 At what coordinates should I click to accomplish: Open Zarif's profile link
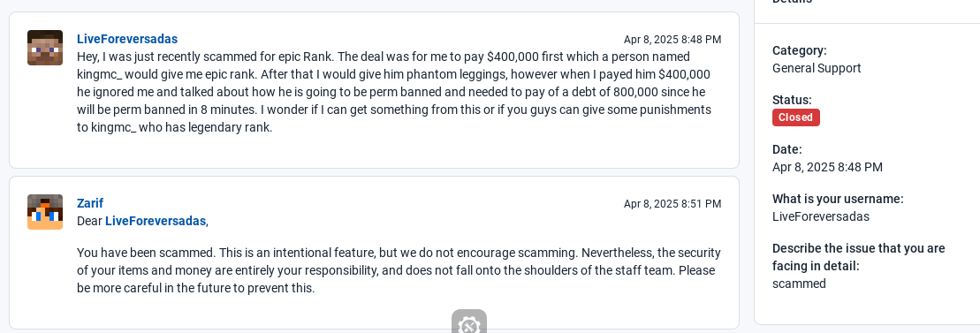pos(90,203)
